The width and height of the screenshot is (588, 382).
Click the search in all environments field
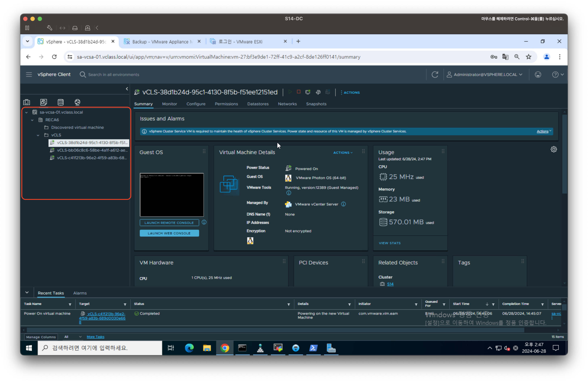pos(114,75)
